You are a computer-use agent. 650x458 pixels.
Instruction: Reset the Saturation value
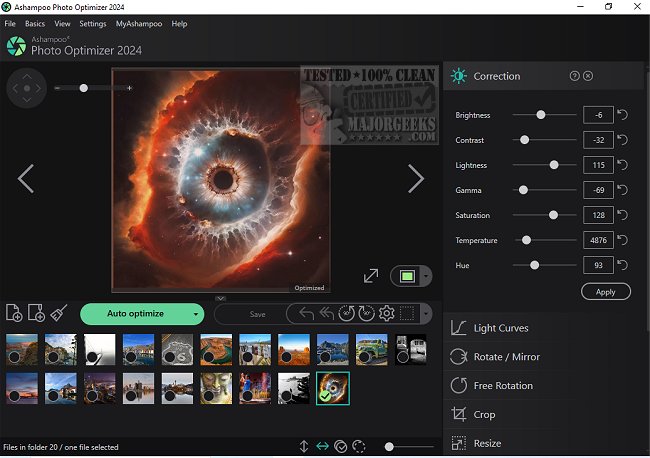point(622,215)
